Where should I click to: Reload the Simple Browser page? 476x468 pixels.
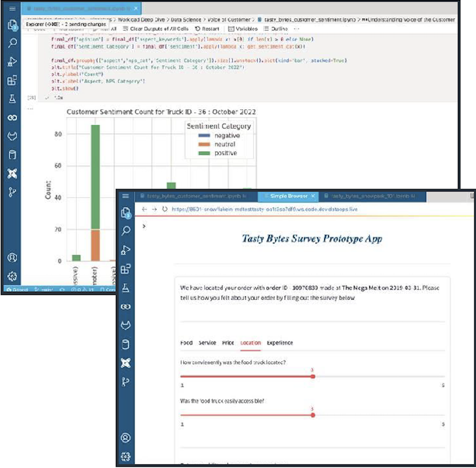click(165, 209)
